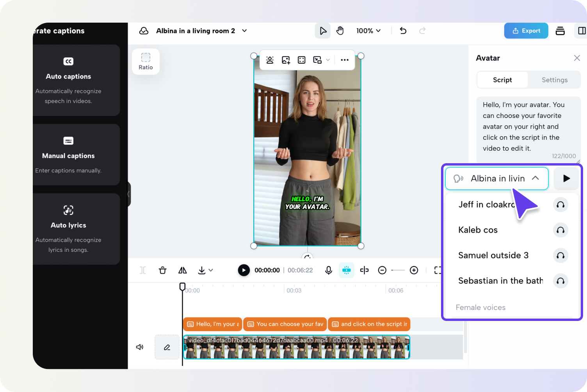Open the Ratio canvas setting

click(x=146, y=62)
